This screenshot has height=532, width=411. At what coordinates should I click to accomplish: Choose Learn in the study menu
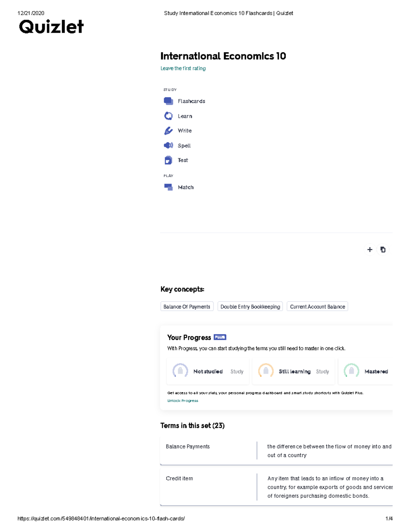185,116
